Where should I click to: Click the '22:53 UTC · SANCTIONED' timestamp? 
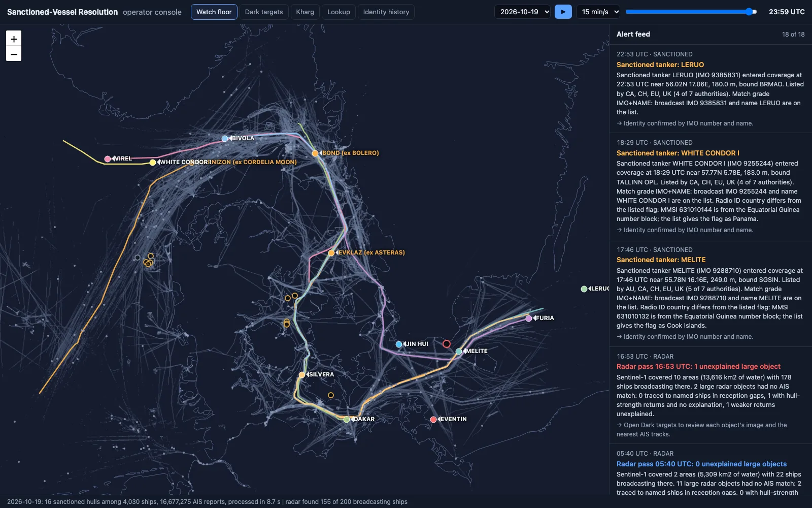tap(655, 54)
